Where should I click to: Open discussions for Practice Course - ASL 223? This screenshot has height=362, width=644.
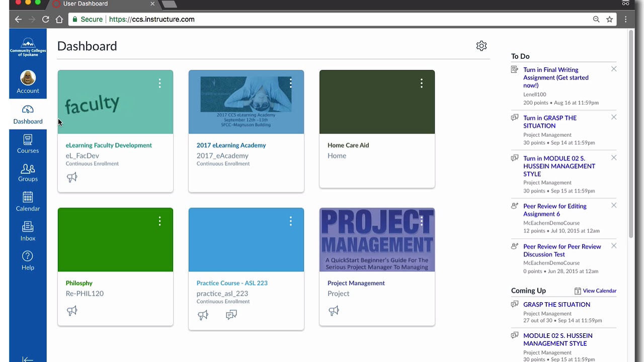(x=231, y=315)
